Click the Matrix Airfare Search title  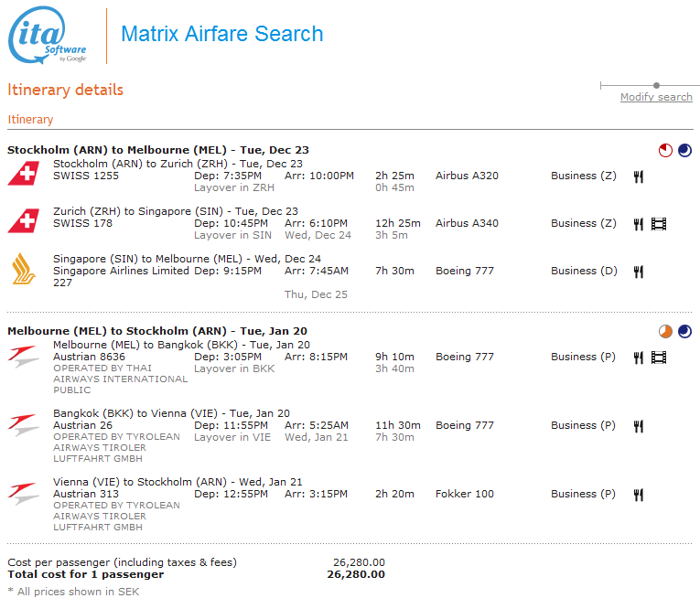click(222, 35)
